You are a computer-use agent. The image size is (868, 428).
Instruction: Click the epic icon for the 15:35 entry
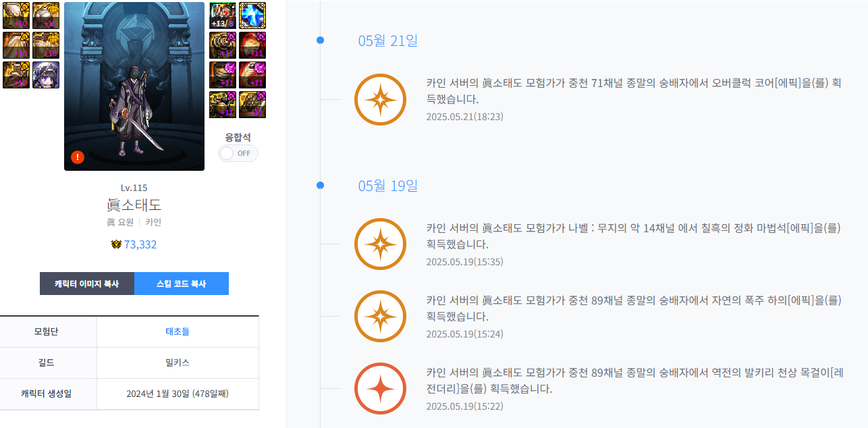[x=380, y=244]
